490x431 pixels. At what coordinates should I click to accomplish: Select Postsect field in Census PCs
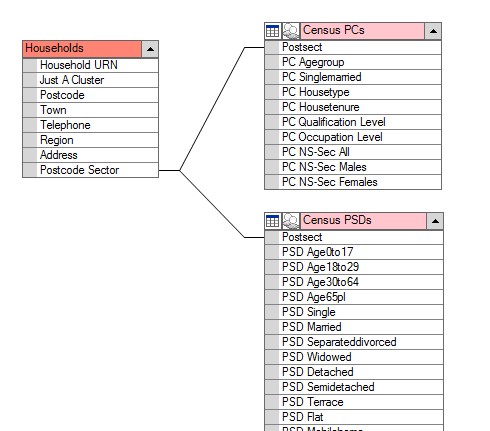353,47
